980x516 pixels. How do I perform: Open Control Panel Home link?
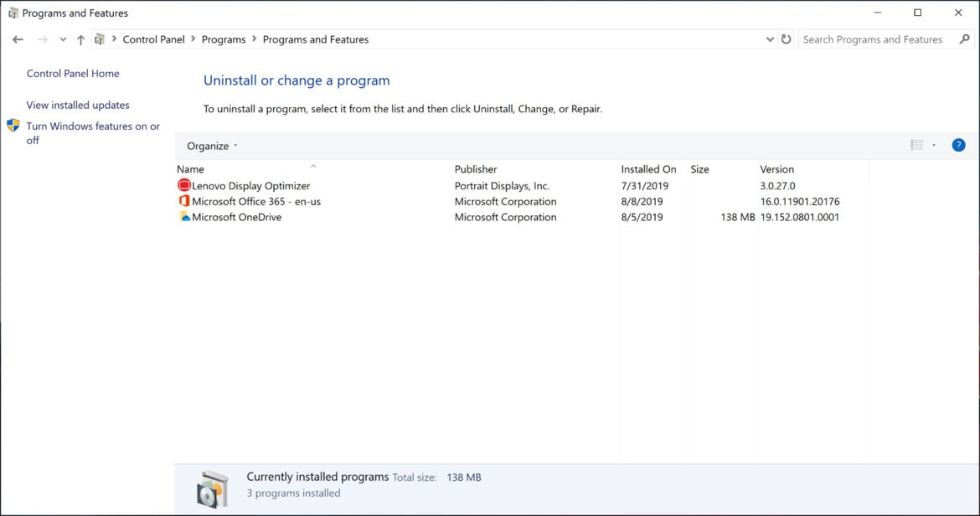point(73,73)
